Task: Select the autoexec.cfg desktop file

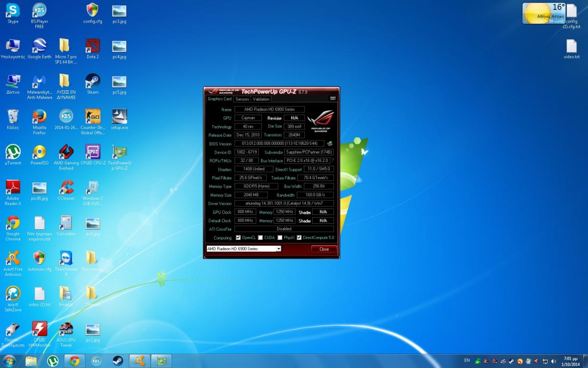Action: 39,261
